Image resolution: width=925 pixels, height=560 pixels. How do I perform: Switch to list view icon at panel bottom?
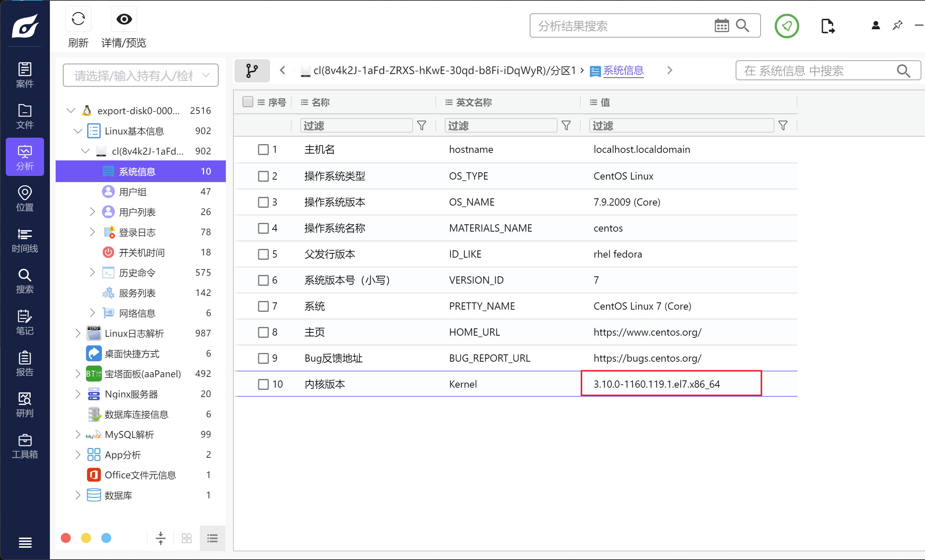(212, 538)
